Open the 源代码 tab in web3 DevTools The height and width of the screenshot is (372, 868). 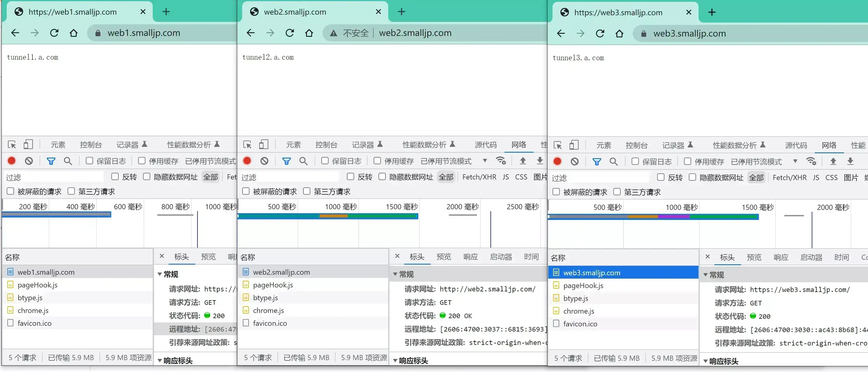tap(796, 145)
